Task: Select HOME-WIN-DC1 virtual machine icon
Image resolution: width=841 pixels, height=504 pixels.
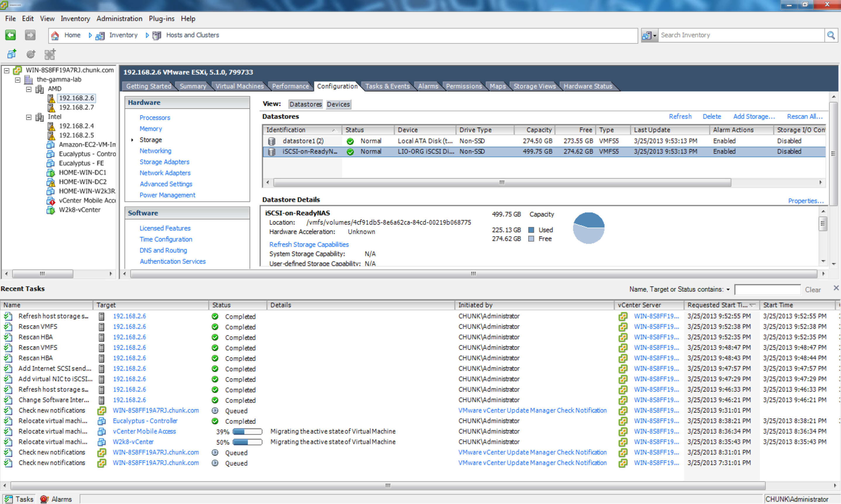Action: tap(51, 172)
